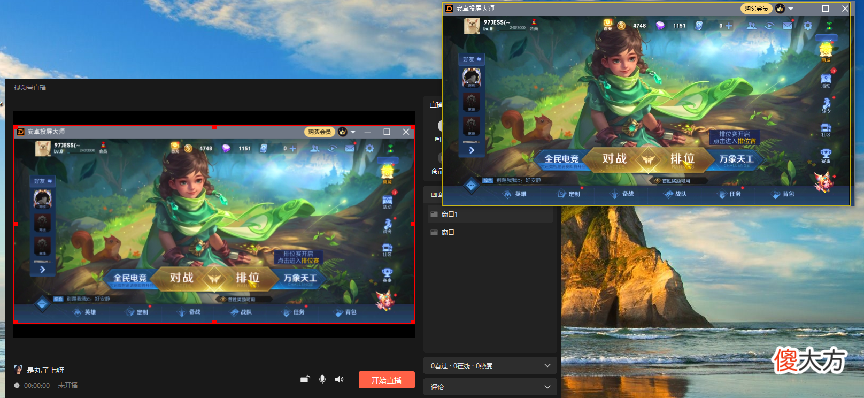Click the streamer avatar at bottom-left of streaming tool
Viewport: 864px width, 398px height.
[x=18, y=369]
